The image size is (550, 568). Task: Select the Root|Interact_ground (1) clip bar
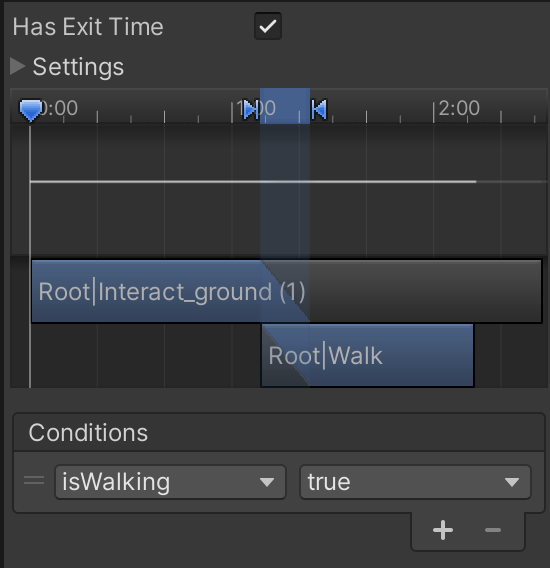(x=287, y=291)
